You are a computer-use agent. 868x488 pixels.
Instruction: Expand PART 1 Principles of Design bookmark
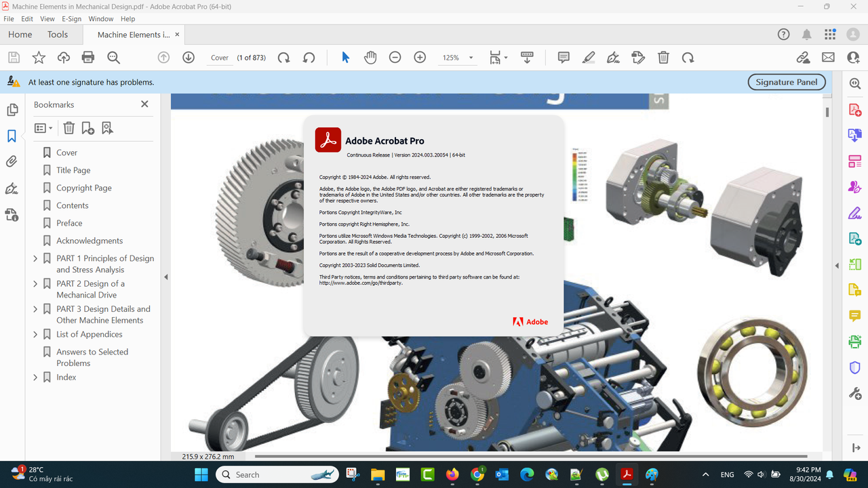[35, 258]
